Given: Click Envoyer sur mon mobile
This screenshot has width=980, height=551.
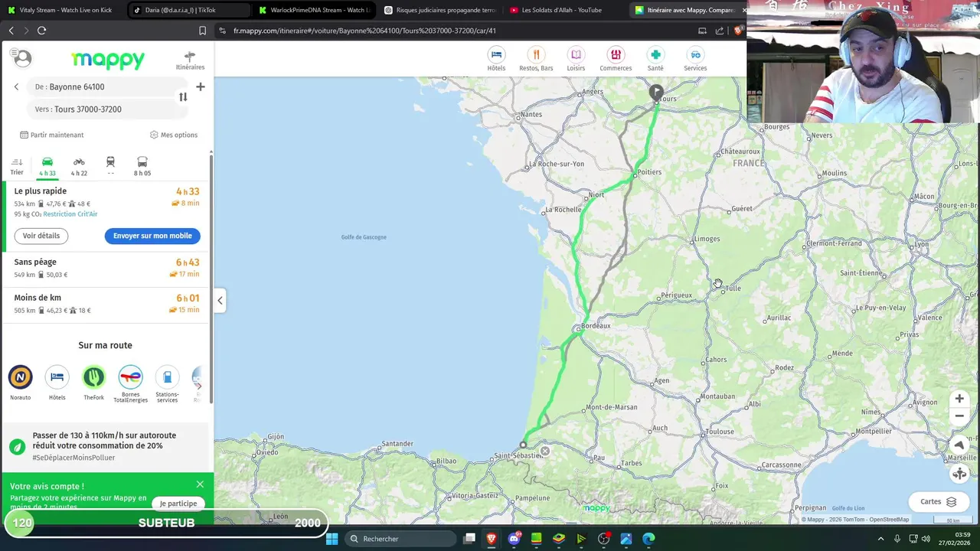Looking at the screenshot, I should (x=152, y=236).
